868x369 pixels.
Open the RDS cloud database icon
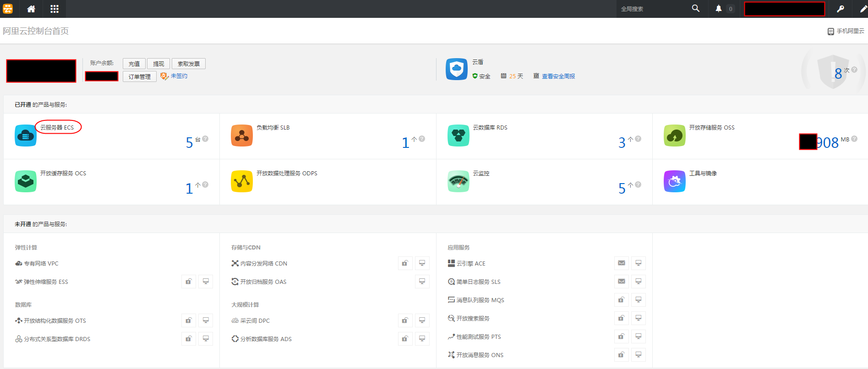click(x=458, y=136)
